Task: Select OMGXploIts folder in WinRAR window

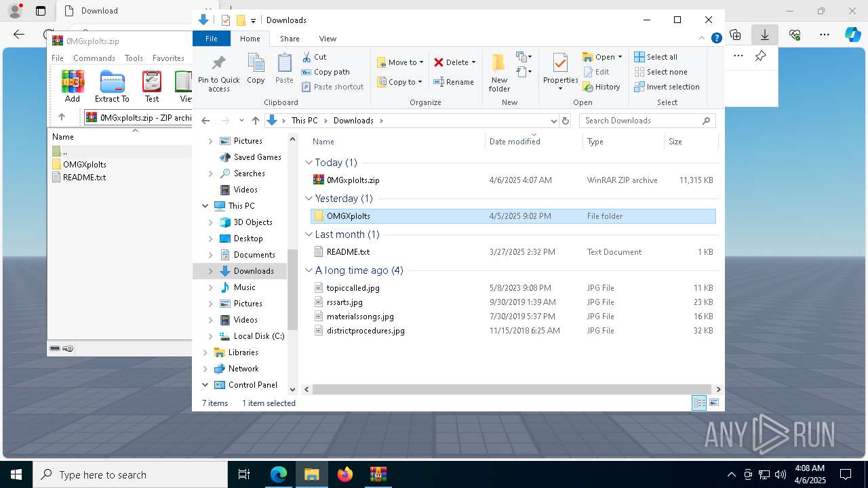Action: coord(84,165)
